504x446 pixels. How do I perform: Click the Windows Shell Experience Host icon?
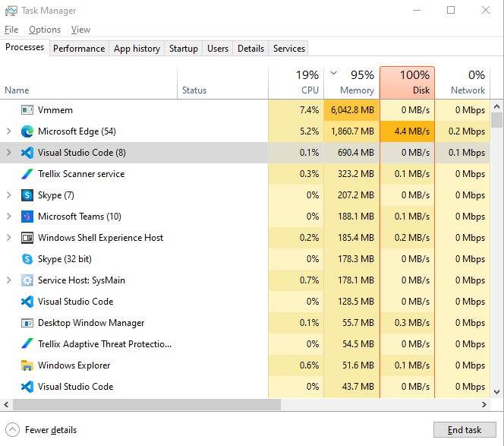tap(27, 238)
